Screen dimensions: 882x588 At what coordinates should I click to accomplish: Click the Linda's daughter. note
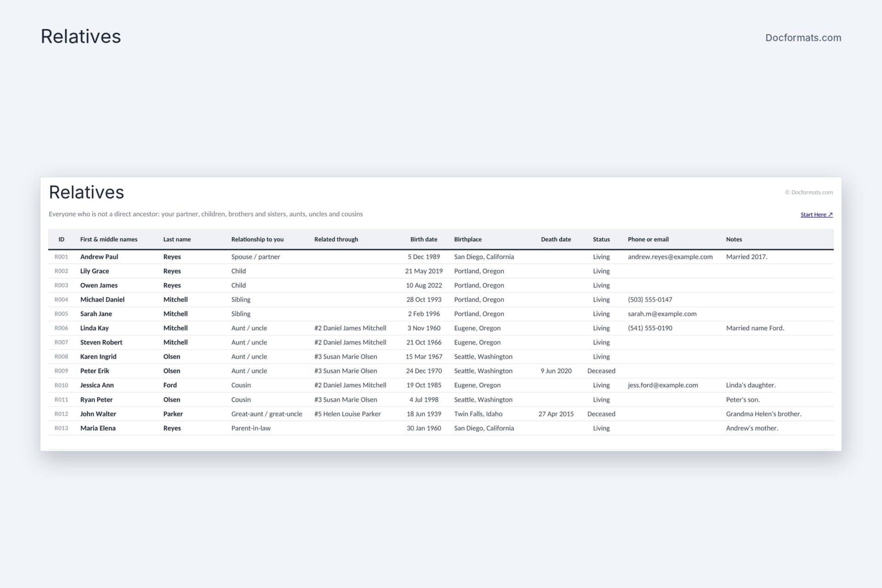point(751,385)
